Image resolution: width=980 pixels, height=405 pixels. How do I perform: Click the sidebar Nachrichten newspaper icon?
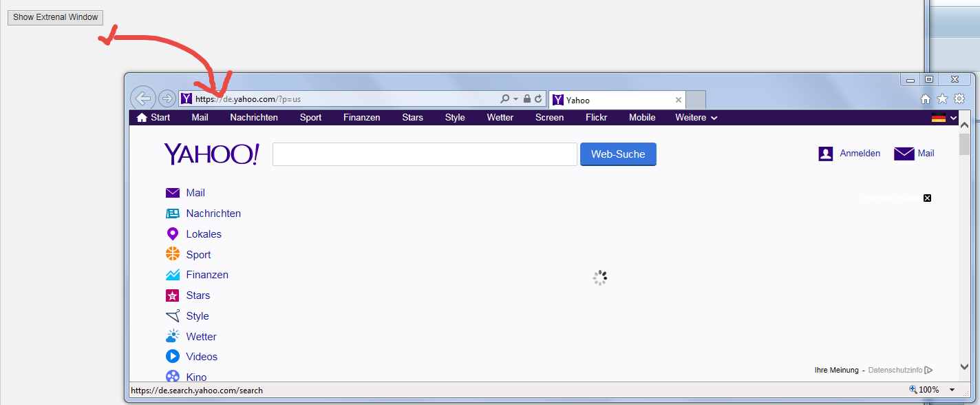point(173,214)
